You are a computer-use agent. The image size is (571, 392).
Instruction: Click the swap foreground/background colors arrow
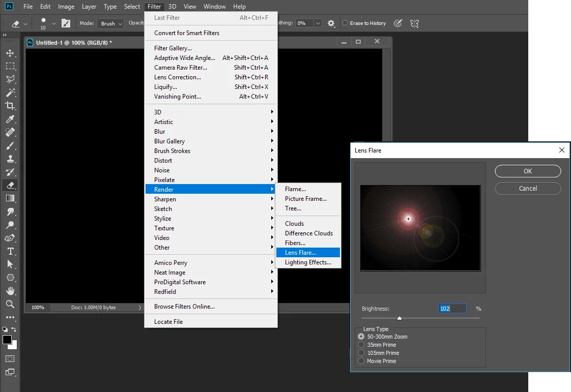14,329
